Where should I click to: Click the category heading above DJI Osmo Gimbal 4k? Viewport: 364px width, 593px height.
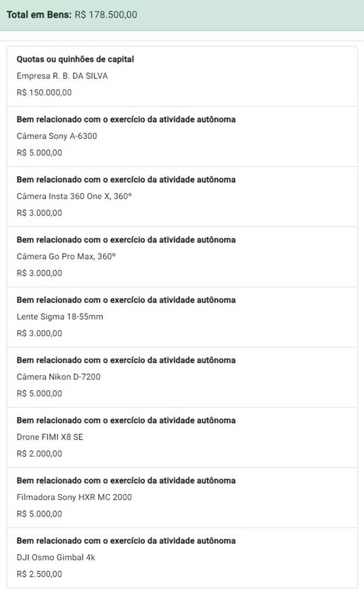(126, 541)
